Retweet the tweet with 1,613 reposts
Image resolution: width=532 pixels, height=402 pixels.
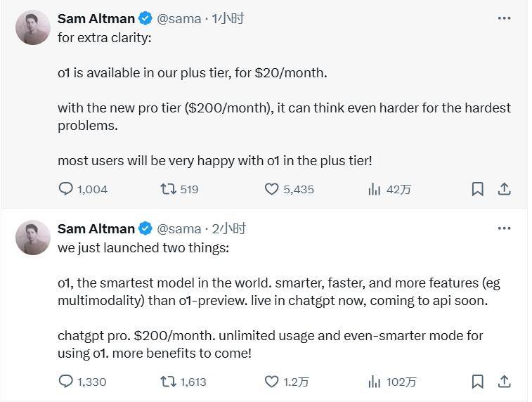coord(168,382)
